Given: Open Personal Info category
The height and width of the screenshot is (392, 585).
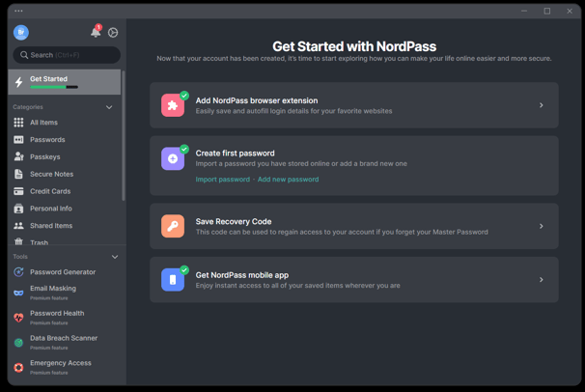Looking at the screenshot, I should point(51,209).
